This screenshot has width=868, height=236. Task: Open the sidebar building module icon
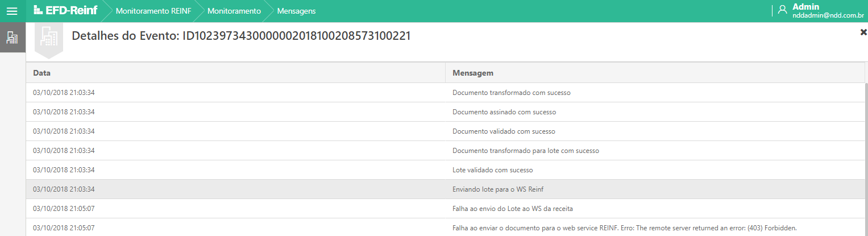coord(12,38)
